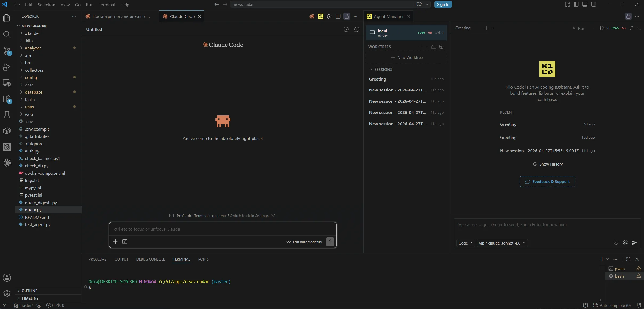Viewport: 644px width, 309px height.
Task: Open Kilo Code icon in activity bar
Action: [x=7, y=147]
